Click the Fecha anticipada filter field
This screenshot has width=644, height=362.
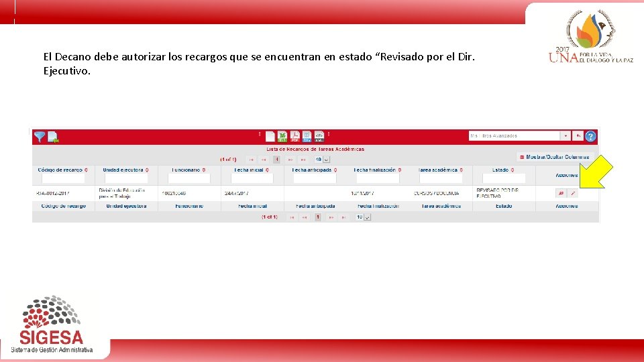pyautogui.click(x=315, y=178)
